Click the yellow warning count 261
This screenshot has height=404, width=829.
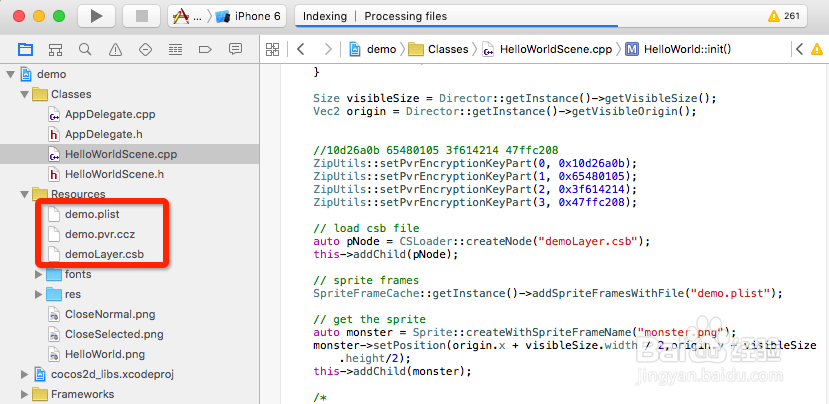pos(785,16)
